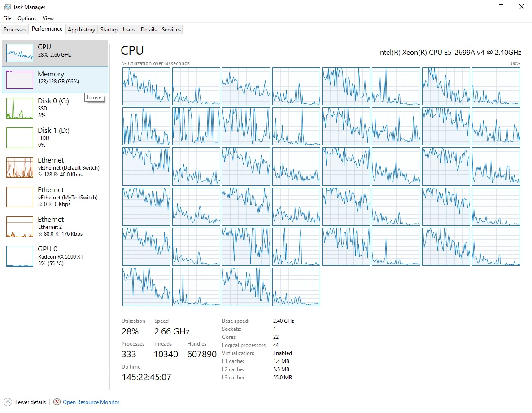Minimize the Task Manager window

tap(480, 7)
